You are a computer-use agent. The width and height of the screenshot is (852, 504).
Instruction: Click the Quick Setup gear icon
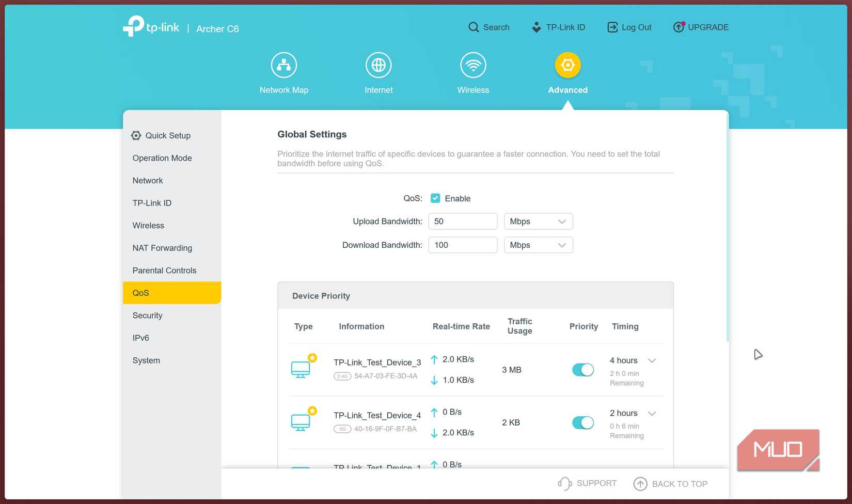coord(136,135)
